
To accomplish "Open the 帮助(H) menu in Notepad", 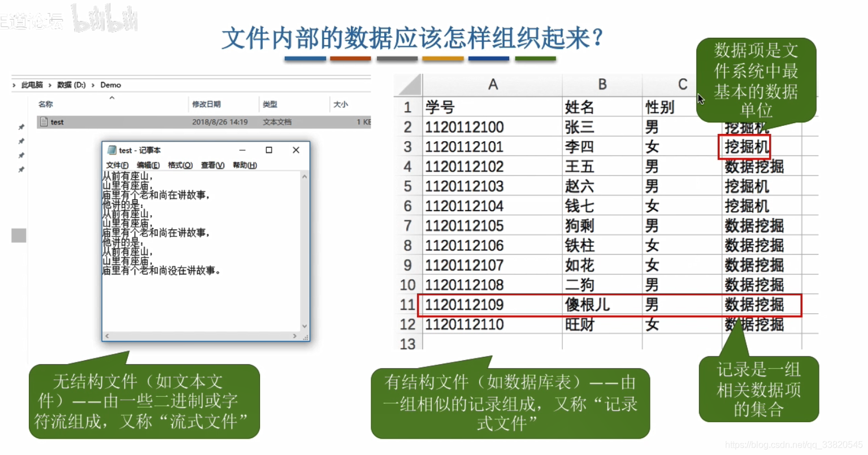I will click(245, 165).
